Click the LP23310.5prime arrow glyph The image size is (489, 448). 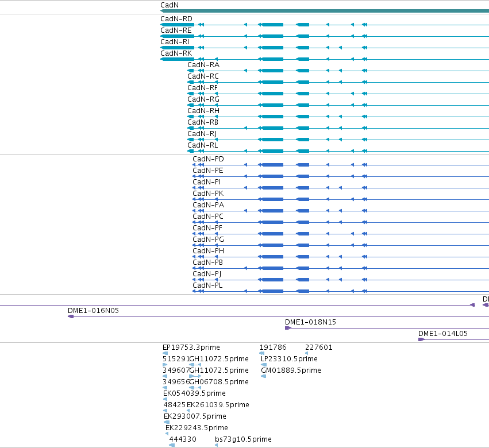[264, 365]
